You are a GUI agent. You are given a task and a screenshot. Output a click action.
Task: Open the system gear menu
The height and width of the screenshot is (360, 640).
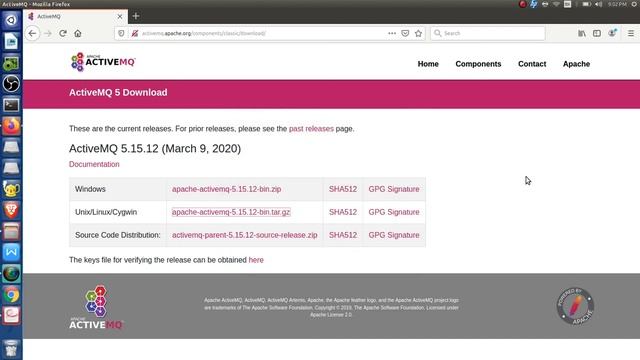click(635, 4)
